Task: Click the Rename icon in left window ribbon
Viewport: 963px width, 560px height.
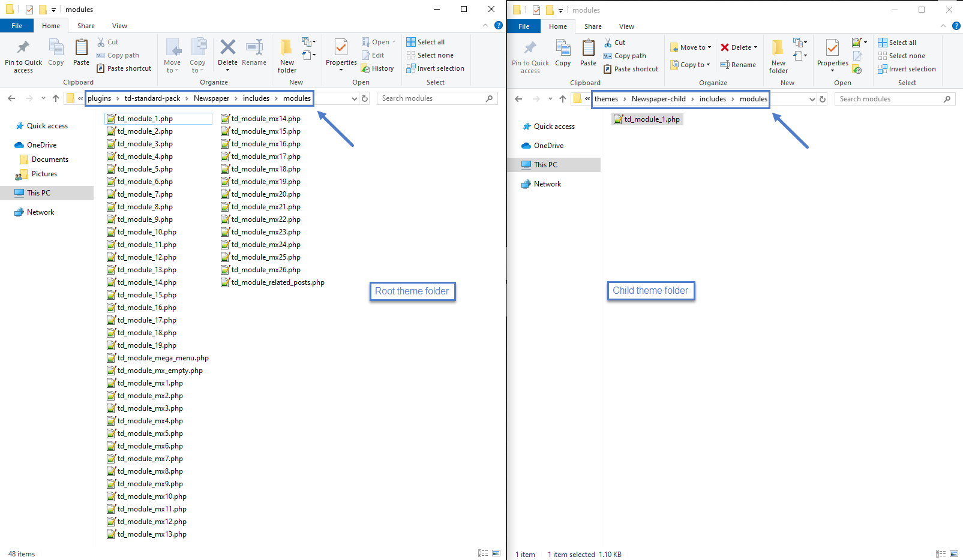Action: click(254, 53)
